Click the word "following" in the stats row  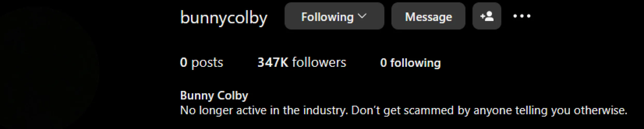[415, 63]
